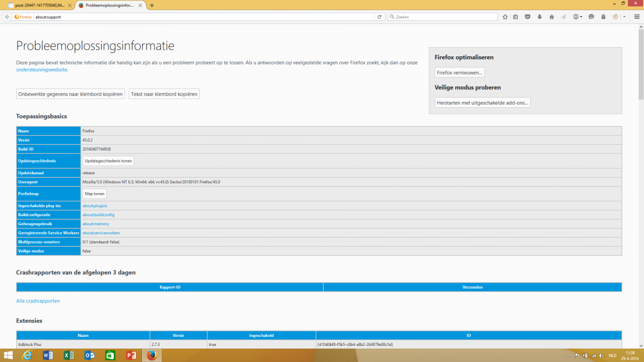This screenshot has height=362, width=644.
Task: Open a new tab with the plus button
Action: point(152,5)
